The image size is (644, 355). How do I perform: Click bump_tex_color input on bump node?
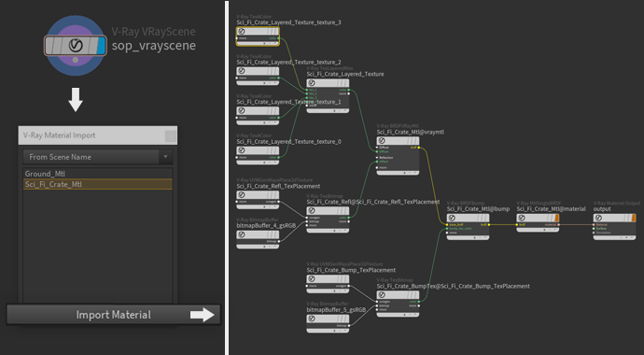[448, 229]
